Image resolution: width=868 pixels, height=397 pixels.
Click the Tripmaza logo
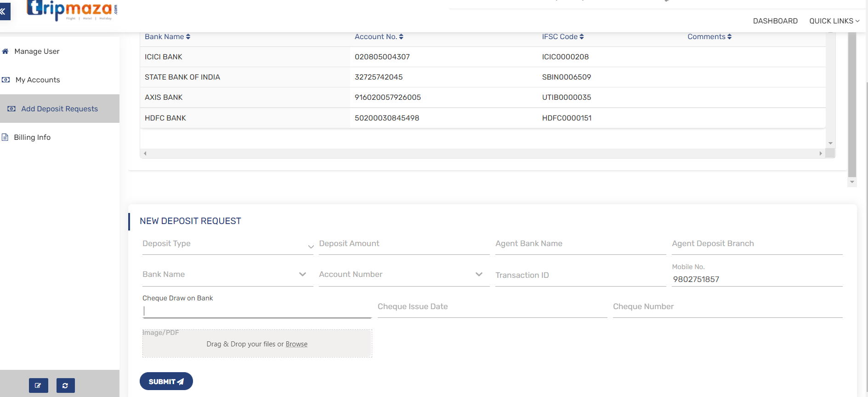click(x=72, y=10)
